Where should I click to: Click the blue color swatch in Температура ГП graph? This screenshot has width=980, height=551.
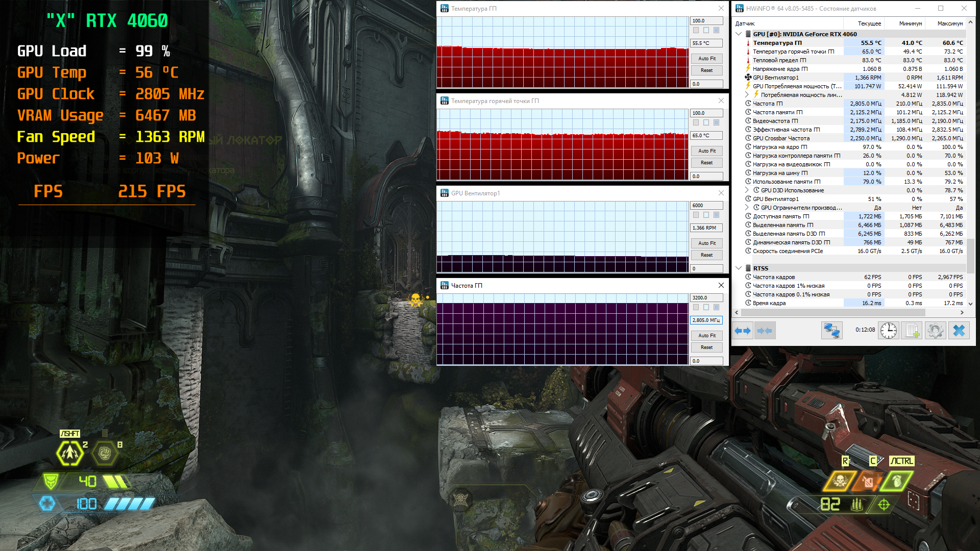716,31
